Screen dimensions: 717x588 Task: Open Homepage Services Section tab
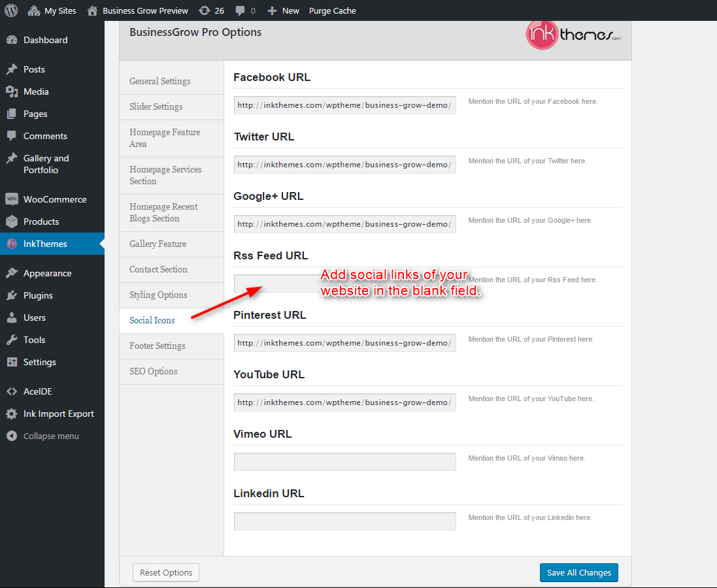[171, 176]
